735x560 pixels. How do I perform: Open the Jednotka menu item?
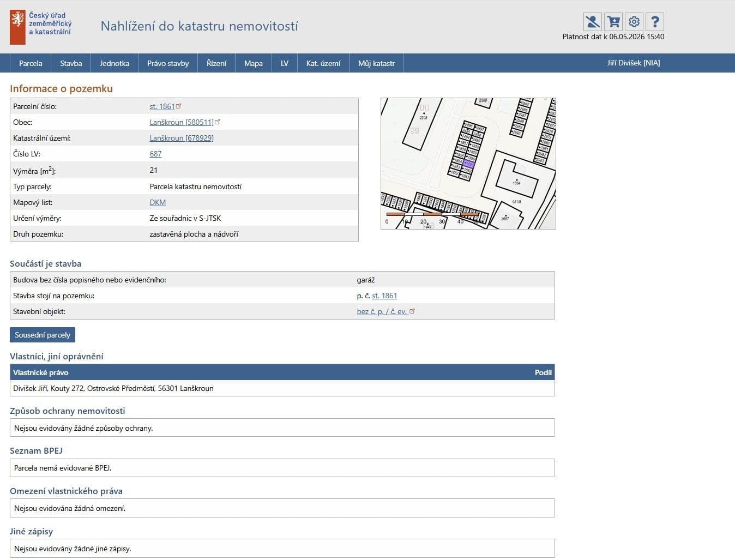click(115, 63)
